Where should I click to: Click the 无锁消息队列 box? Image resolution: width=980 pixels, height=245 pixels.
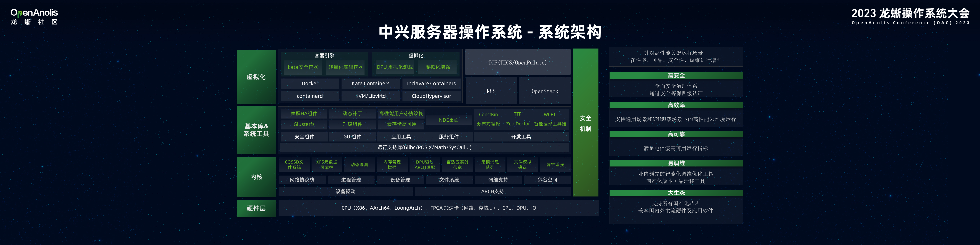[x=490, y=165]
